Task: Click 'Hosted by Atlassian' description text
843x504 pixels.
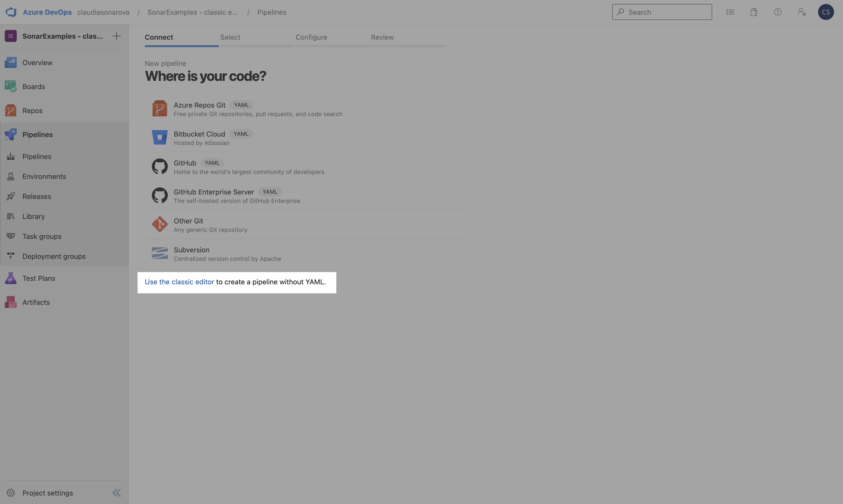Action: (x=202, y=143)
